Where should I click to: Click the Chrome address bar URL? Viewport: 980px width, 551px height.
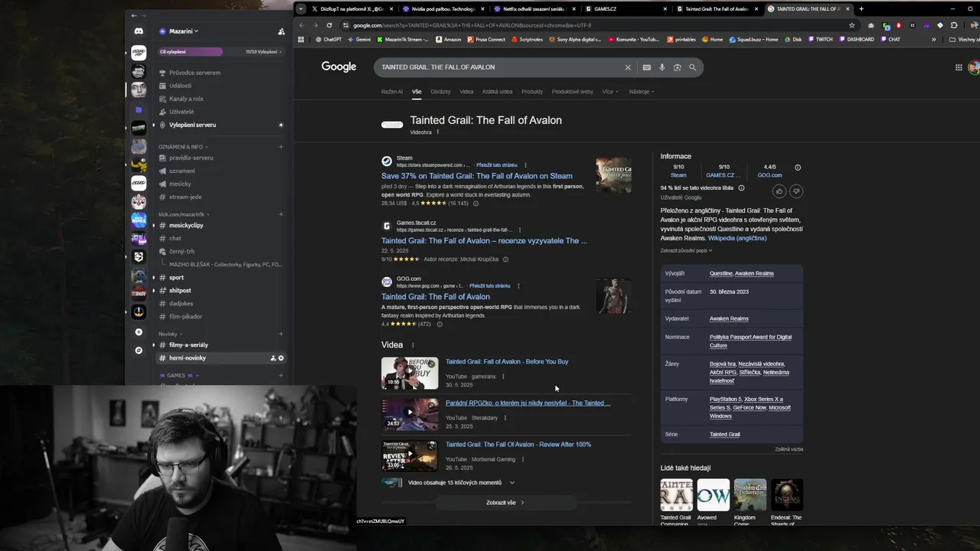point(472,25)
